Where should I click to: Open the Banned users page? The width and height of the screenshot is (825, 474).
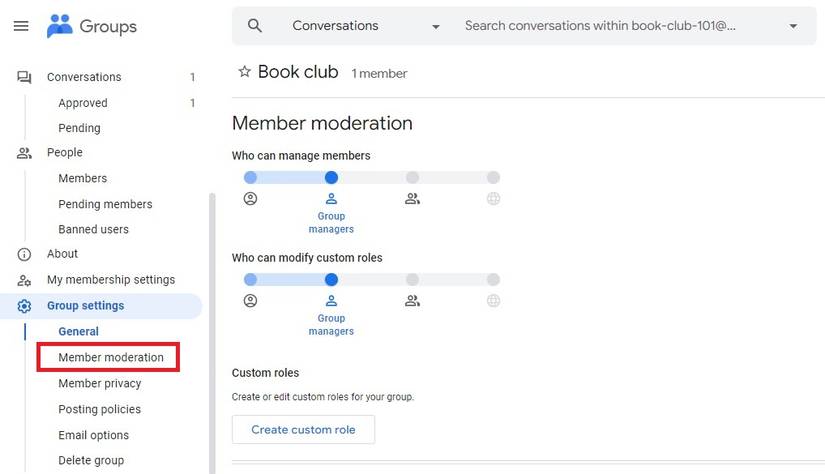click(x=93, y=229)
